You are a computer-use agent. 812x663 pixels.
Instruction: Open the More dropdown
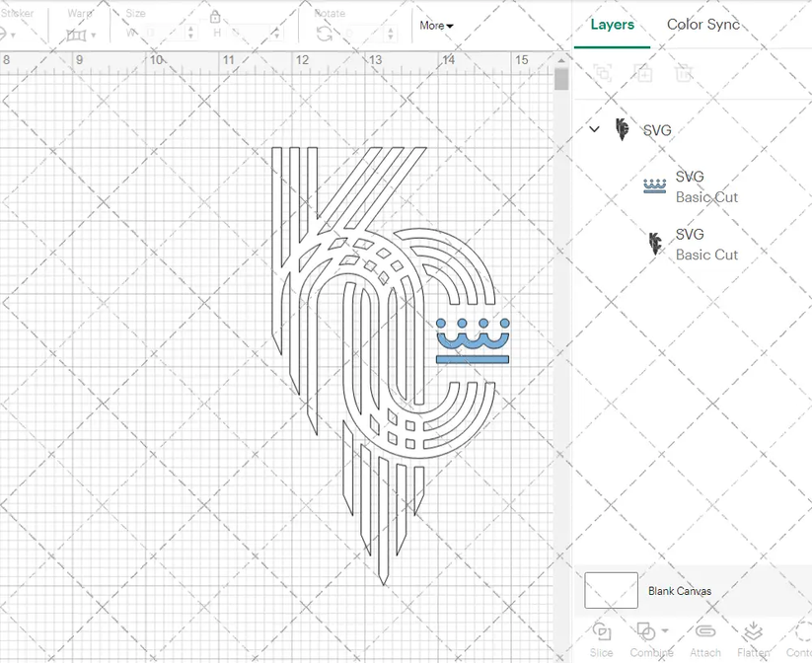[436, 26]
